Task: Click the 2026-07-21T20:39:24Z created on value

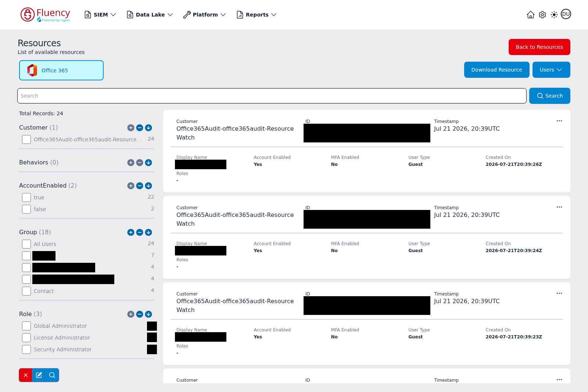Action: [x=514, y=251]
